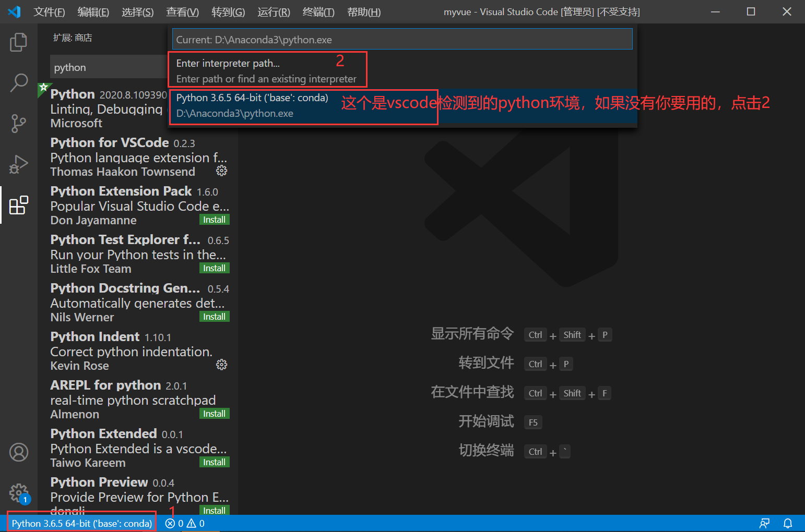The height and width of the screenshot is (532, 805).
Task: Open the 终端(T) menu
Action: pyautogui.click(x=318, y=12)
